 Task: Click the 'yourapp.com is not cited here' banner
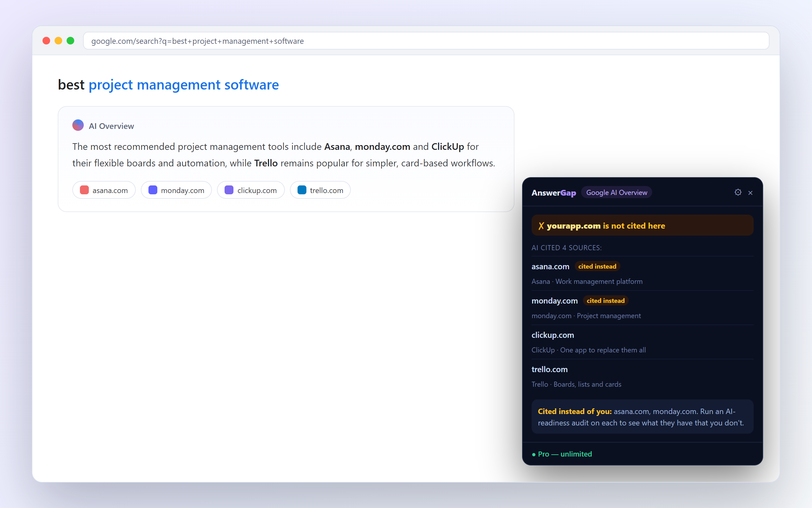point(642,225)
